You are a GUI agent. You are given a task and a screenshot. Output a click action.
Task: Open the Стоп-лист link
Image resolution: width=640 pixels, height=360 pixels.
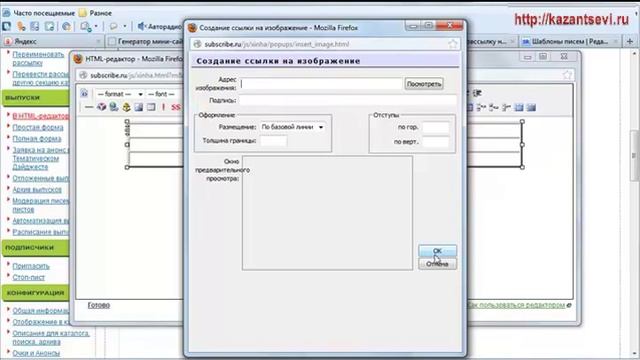pos(29,277)
